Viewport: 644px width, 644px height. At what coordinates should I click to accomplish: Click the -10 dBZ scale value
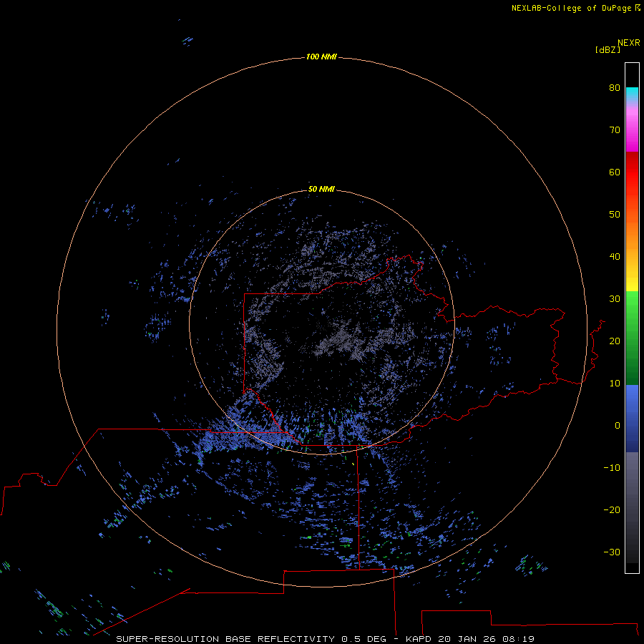612,468
